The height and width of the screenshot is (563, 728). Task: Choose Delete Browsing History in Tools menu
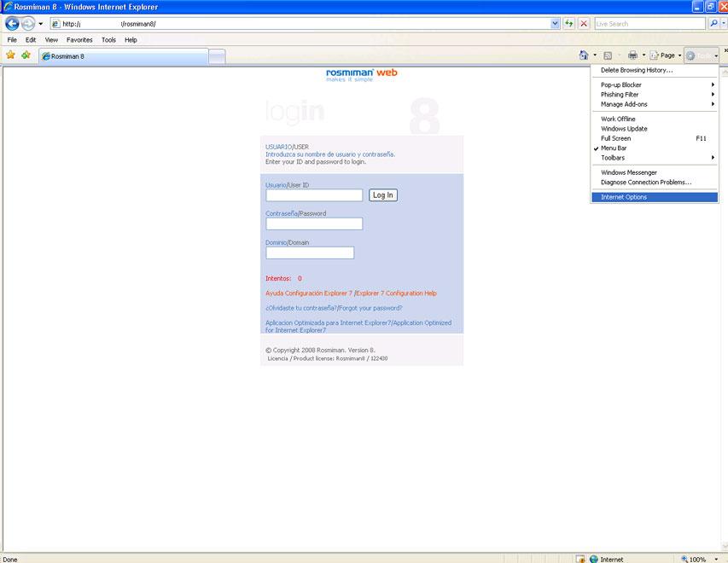point(655,70)
